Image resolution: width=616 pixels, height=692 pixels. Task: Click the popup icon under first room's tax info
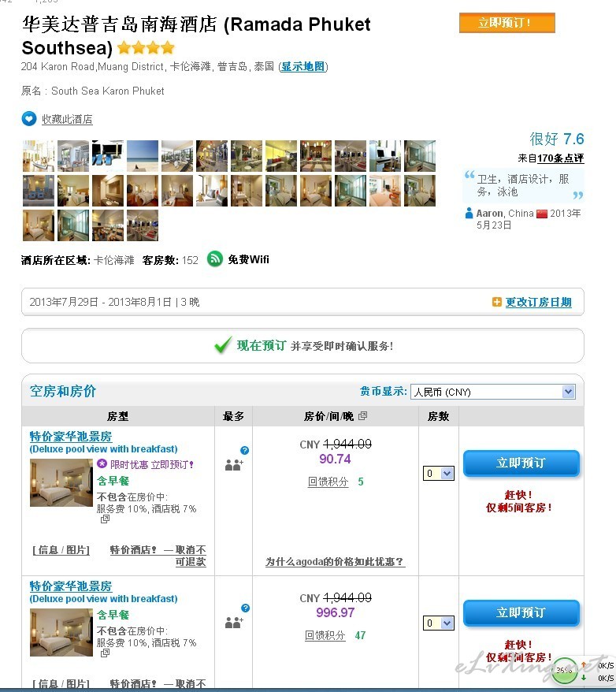pos(105,519)
